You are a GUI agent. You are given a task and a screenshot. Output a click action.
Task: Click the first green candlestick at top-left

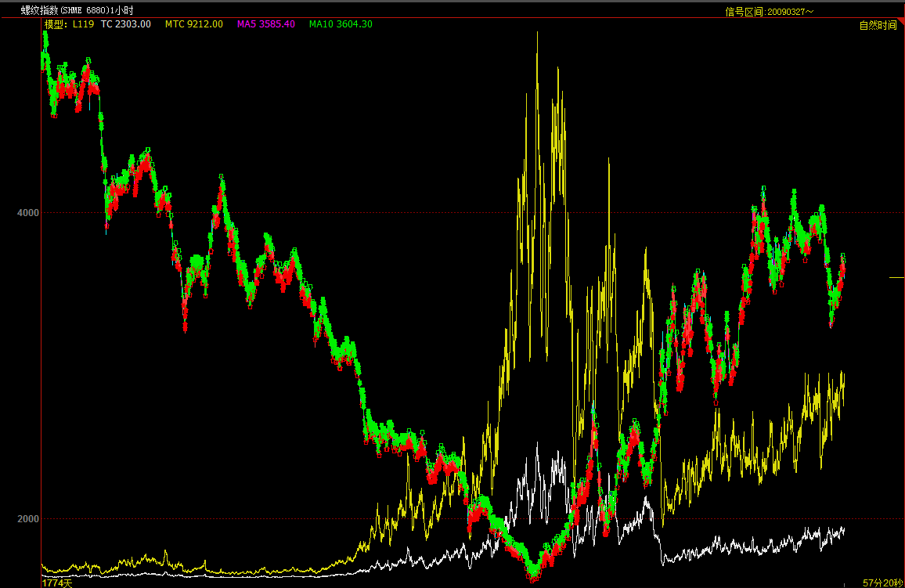tap(45, 39)
